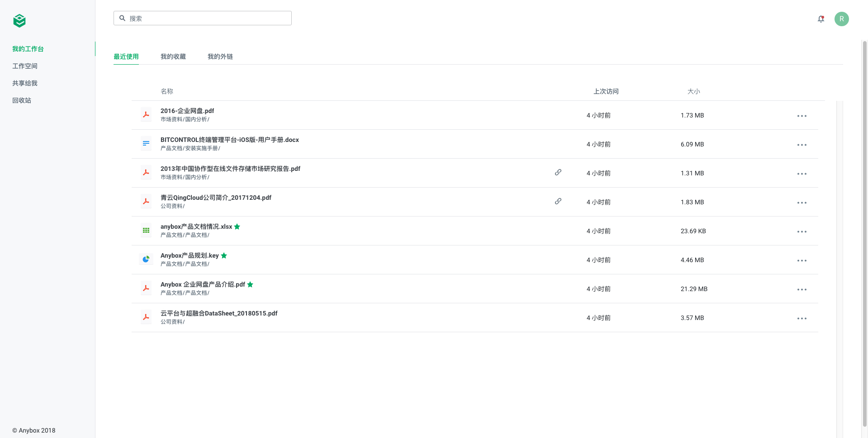Open more options for Anybox 企业网盘产品介绍.pdf
The width and height of the screenshot is (868, 438).
point(802,289)
